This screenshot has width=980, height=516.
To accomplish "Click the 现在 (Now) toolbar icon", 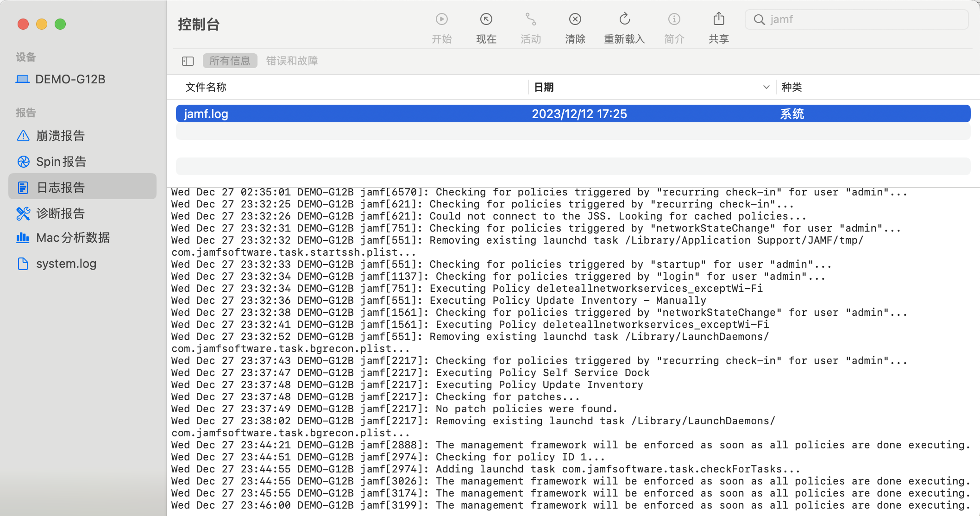I will tap(486, 19).
